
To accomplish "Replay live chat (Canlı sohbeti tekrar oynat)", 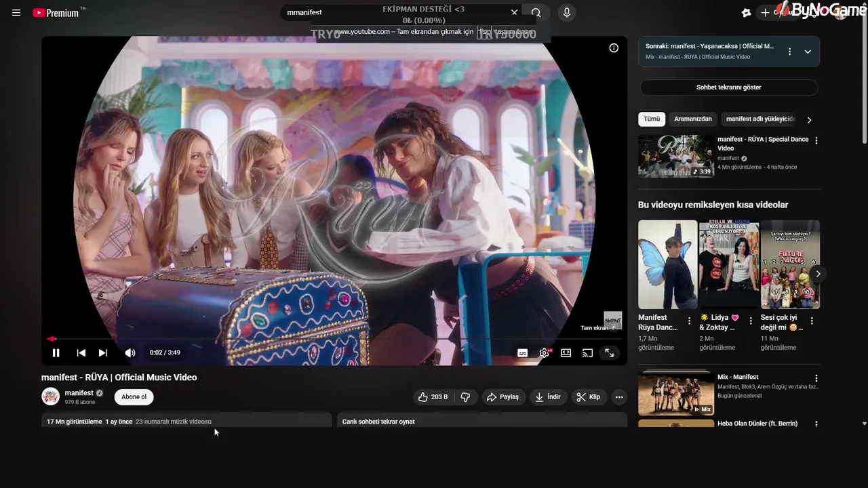I will [482, 420].
